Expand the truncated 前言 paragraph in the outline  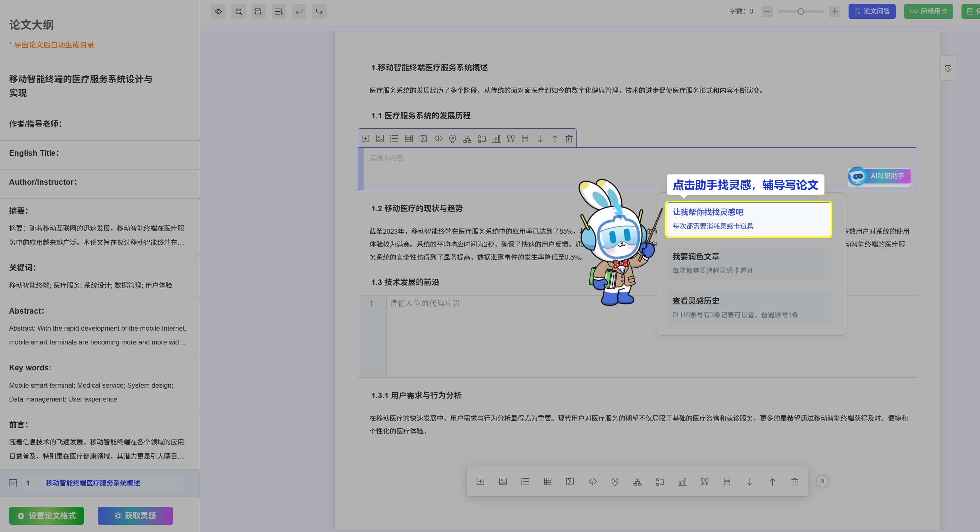click(97, 449)
